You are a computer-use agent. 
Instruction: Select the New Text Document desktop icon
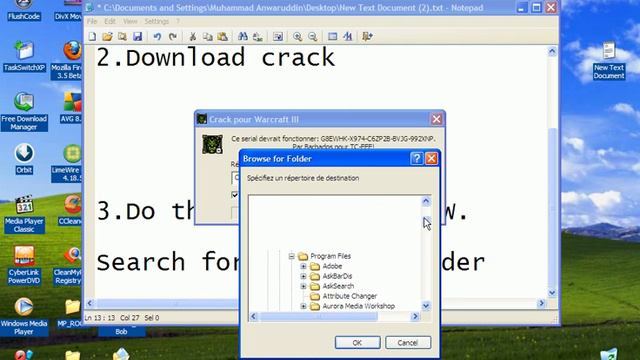pyautogui.click(x=609, y=60)
